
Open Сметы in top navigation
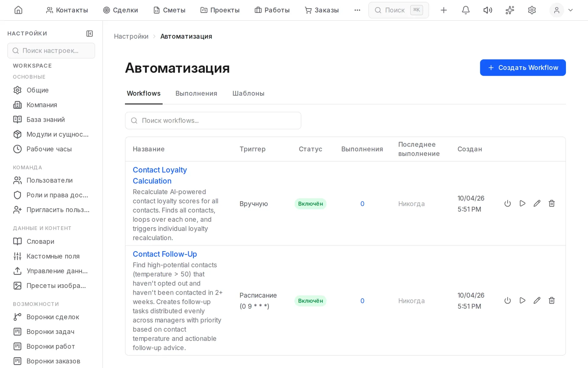(x=169, y=10)
